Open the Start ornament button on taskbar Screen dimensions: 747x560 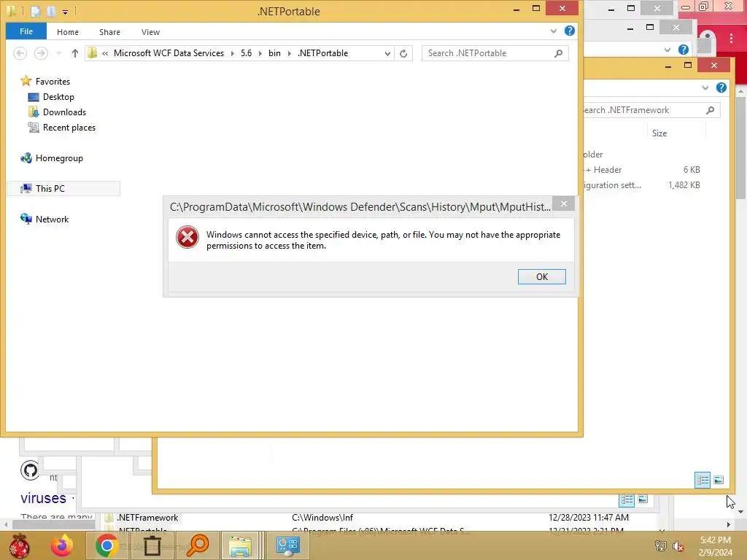[x=19, y=545]
